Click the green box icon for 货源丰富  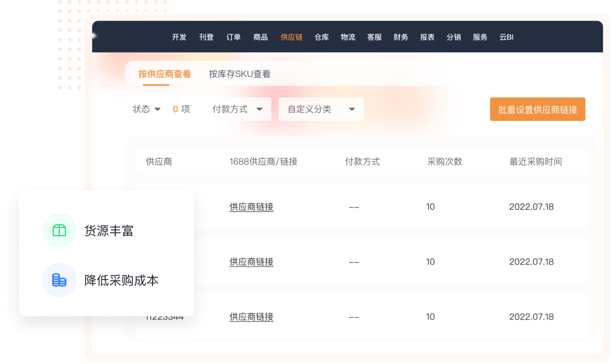[x=59, y=231]
